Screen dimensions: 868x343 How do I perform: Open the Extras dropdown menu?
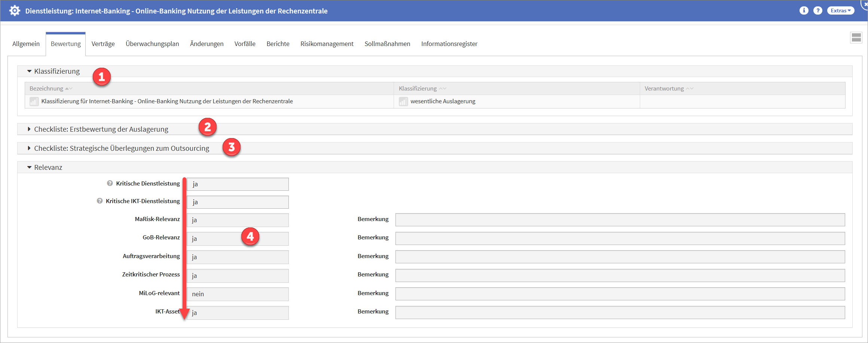tap(840, 10)
